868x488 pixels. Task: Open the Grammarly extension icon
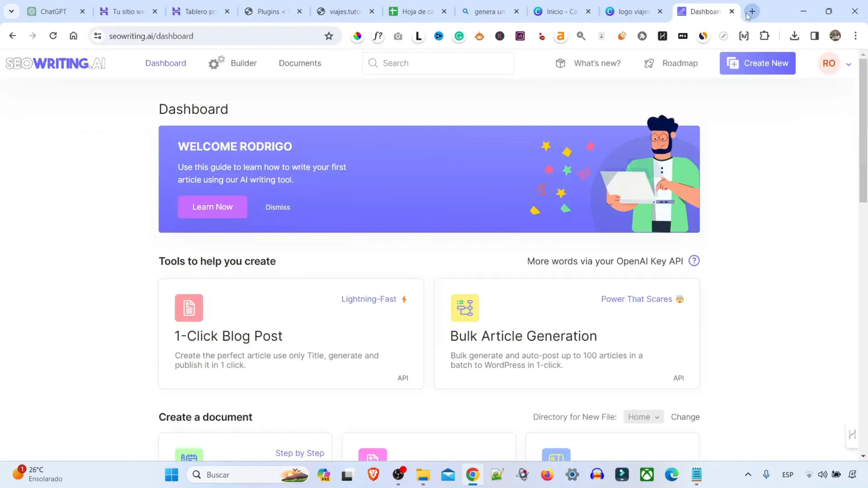[459, 36]
